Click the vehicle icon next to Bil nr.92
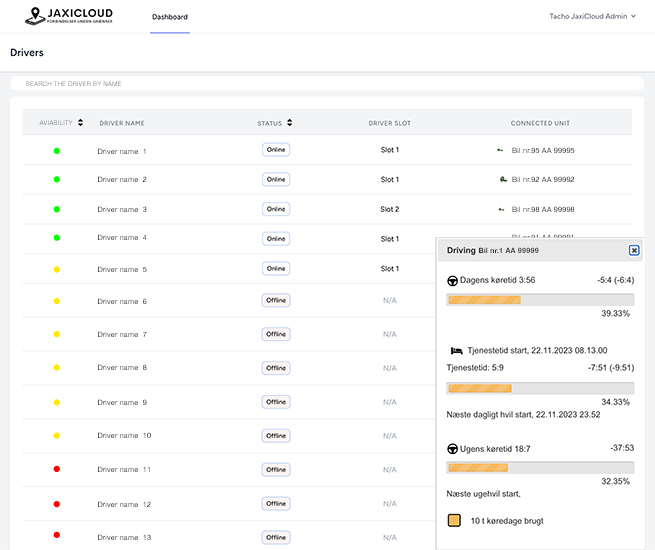This screenshot has height=550, width=655. (x=501, y=180)
